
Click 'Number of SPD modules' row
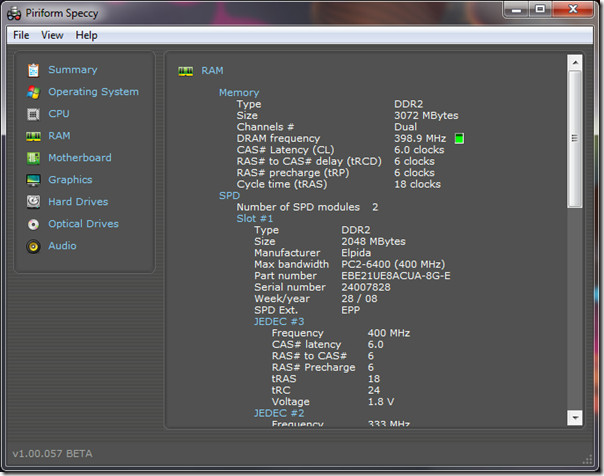[x=307, y=207]
